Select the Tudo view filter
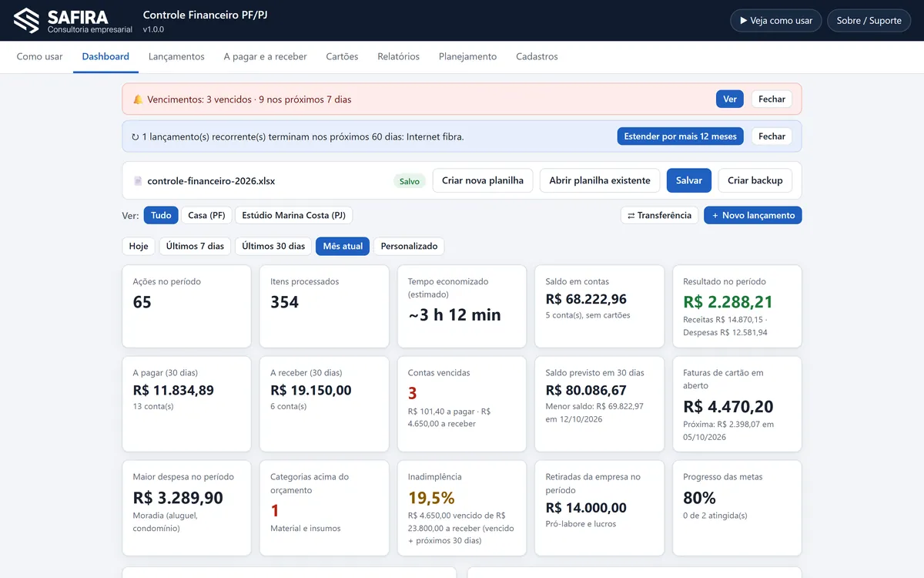Image resolution: width=924 pixels, height=578 pixels. point(161,215)
